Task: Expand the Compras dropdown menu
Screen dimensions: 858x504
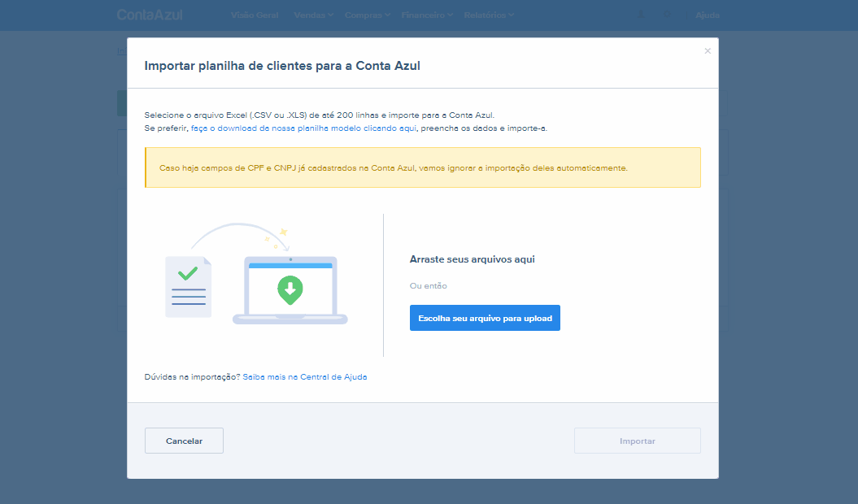Action: click(367, 15)
